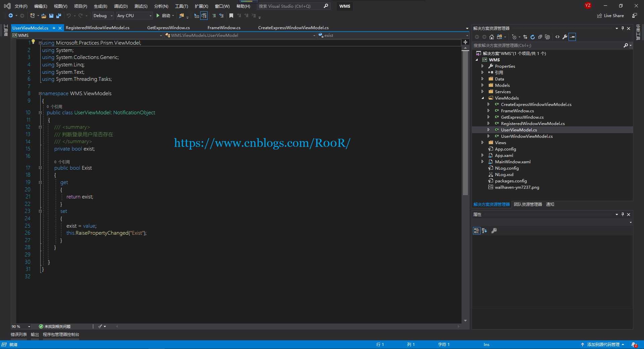Expand the MainWindow.xaml node
The width and height of the screenshot is (644, 349).
[482, 162]
